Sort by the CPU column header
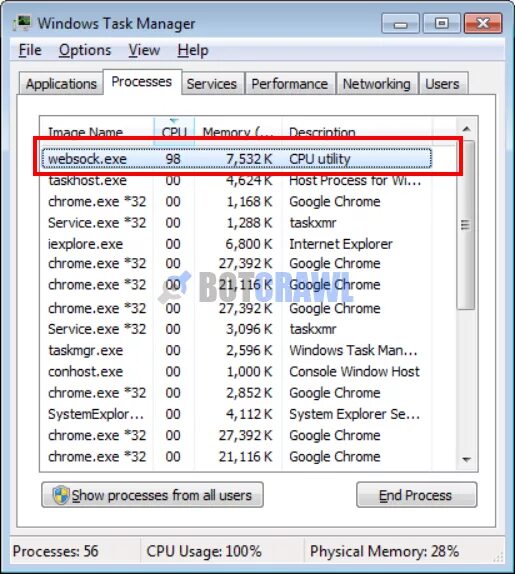 tap(174, 131)
